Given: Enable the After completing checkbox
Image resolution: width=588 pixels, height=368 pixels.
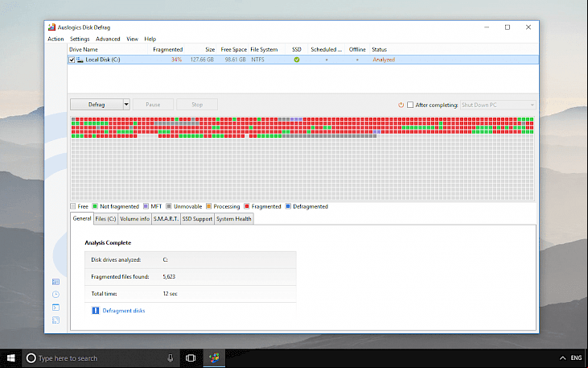Looking at the screenshot, I should click(x=410, y=105).
